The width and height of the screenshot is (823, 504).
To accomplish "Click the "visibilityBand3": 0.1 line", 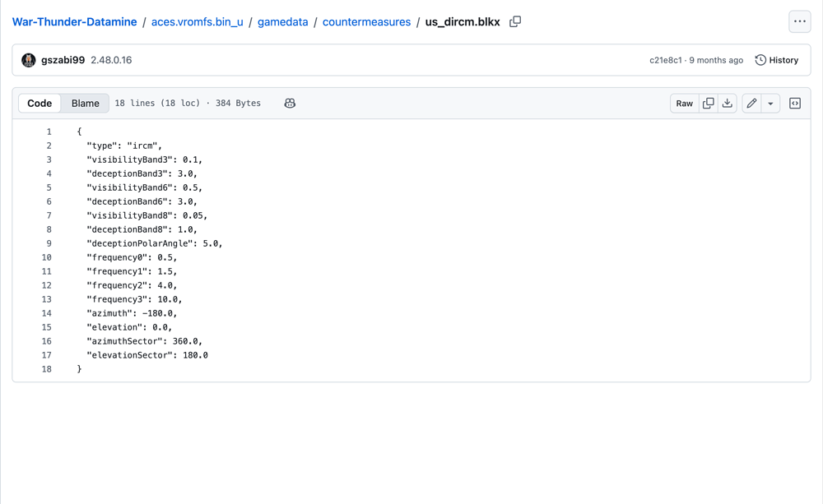I will click(x=144, y=160).
